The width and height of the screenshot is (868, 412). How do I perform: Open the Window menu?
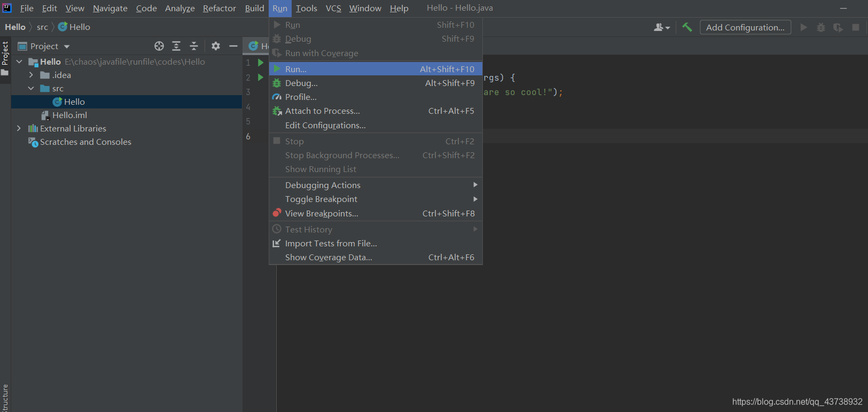point(365,8)
